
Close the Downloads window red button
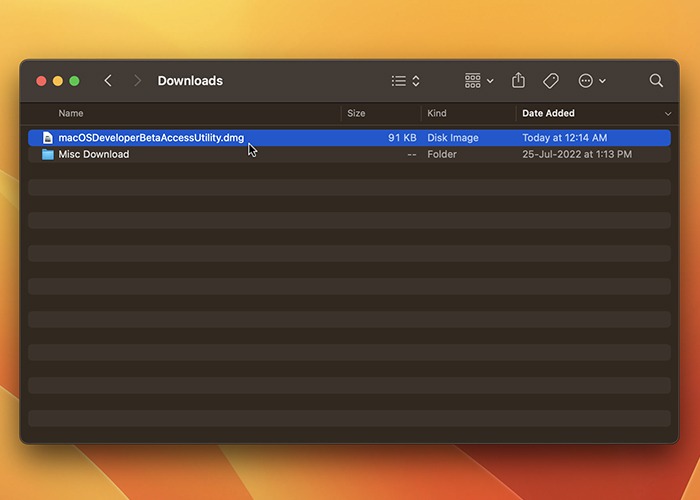click(41, 81)
